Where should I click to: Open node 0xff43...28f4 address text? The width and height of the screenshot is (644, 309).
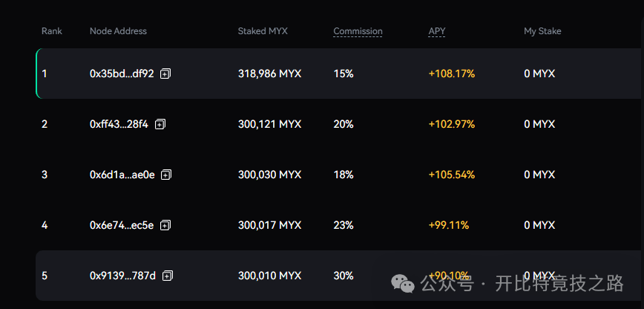pos(119,124)
